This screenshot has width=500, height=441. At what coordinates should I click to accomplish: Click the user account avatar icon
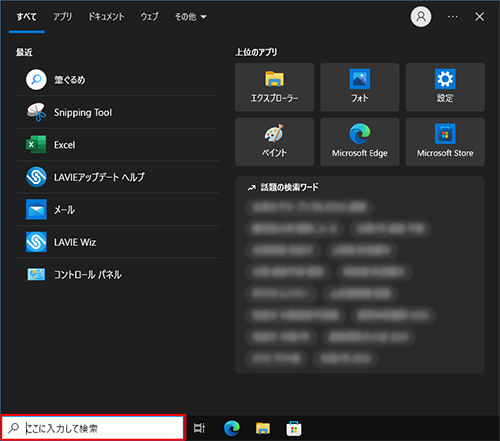tap(421, 16)
